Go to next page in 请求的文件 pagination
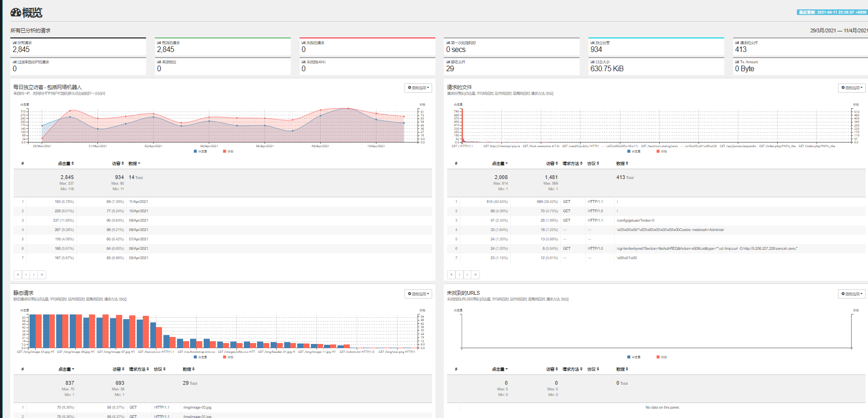 [467, 275]
